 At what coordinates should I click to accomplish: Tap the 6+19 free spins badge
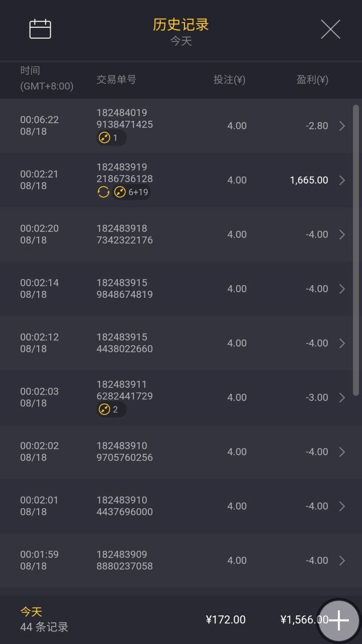point(131,192)
